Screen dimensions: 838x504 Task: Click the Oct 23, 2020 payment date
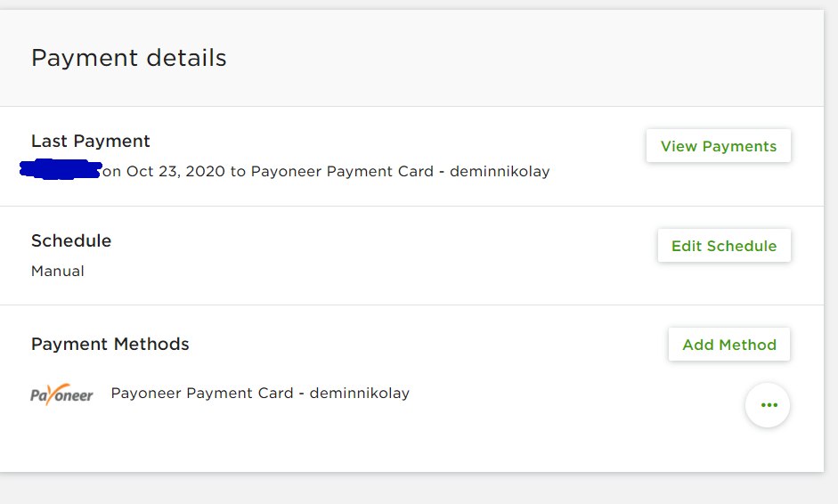tap(175, 172)
